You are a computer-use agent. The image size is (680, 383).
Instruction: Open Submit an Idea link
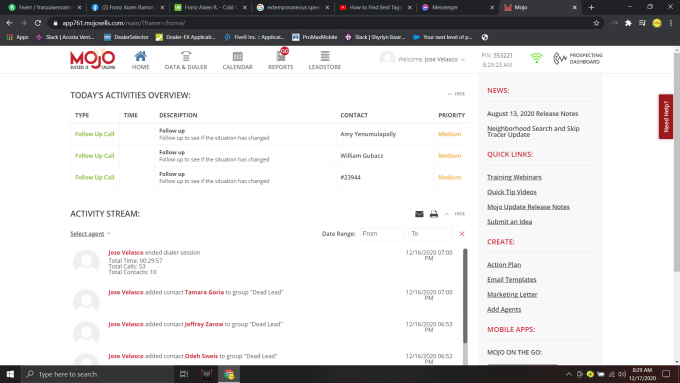click(509, 222)
